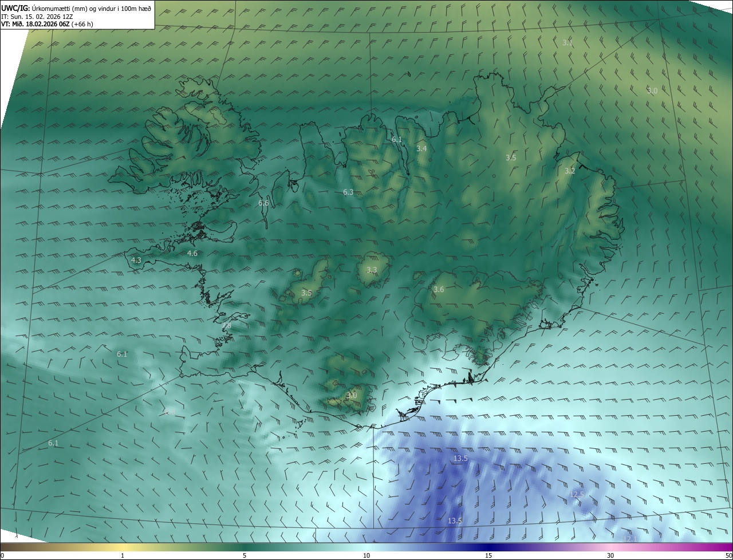Image resolution: width=733 pixels, height=560 pixels.
Task: Click the 3.2 value label on the map
Action: coord(570,171)
